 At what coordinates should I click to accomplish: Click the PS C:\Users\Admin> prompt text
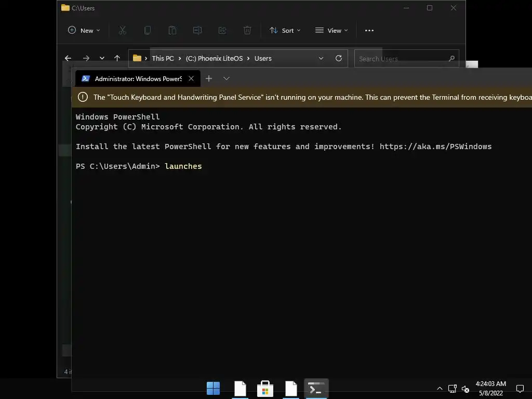[117, 166]
